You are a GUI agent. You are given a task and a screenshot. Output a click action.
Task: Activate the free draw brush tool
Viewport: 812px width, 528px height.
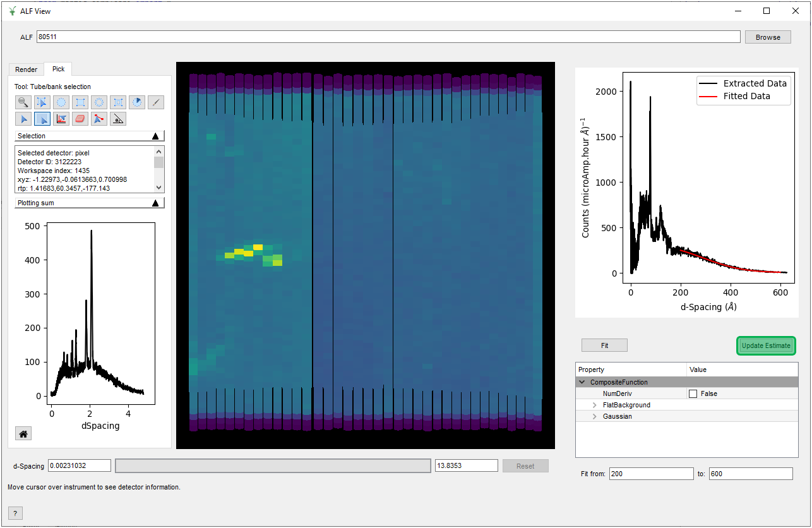pos(156,102)
